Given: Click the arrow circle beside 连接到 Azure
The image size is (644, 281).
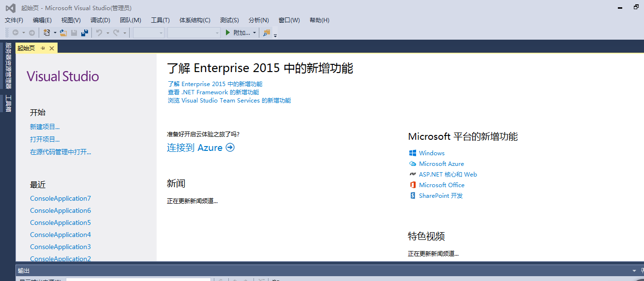Looking at the screenshot, I should (230, 148).
